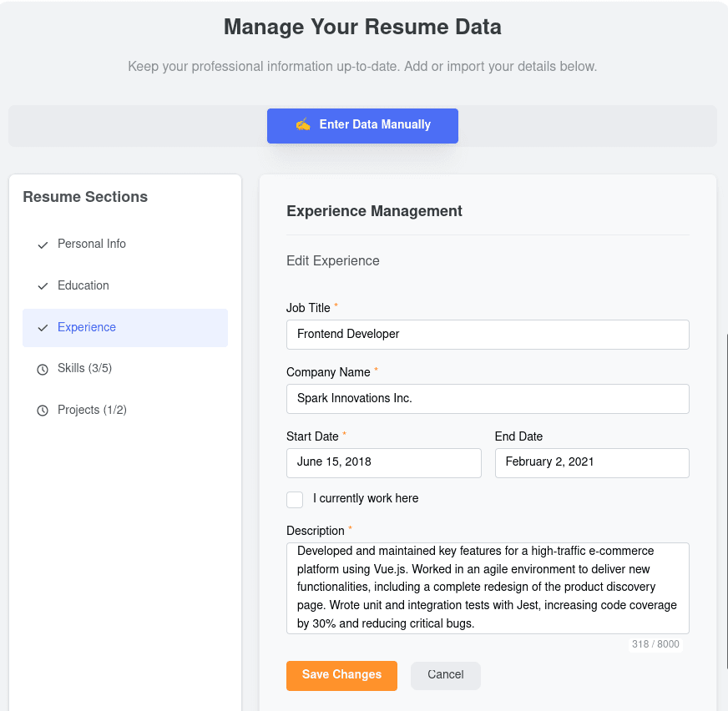Click the checkmark icon beside Personal Info
Image resolution: width=728 pixels, height=711 pixels.
43,245
